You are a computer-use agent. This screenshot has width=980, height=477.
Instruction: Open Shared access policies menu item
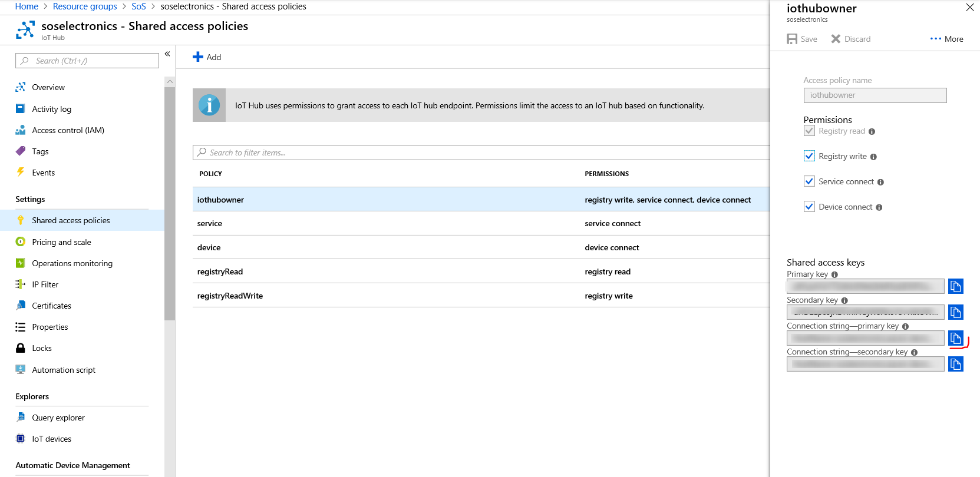82,220
